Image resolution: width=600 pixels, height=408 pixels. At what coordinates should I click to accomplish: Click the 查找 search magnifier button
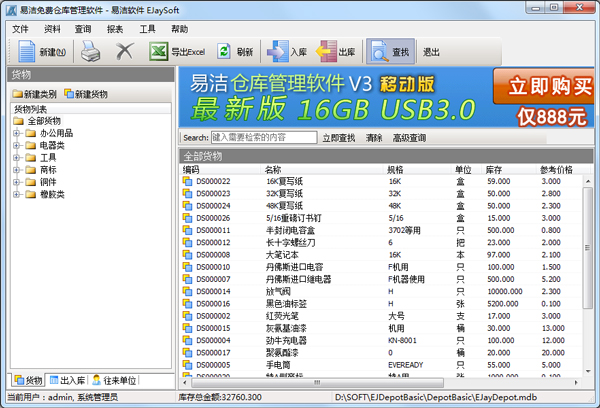point(389,52)
